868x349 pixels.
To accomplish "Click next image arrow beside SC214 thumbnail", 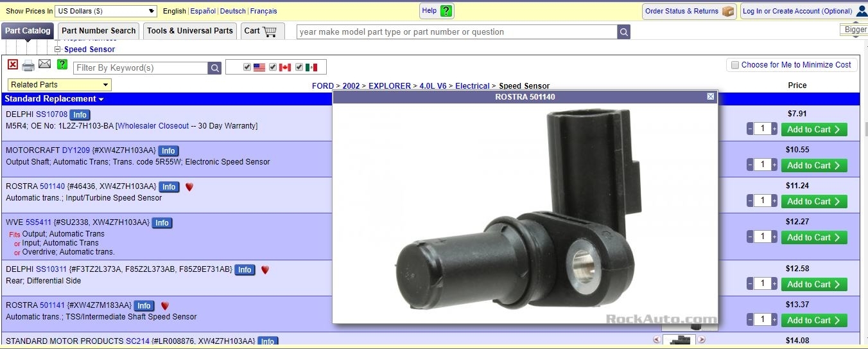I will [x=701, y=339].
